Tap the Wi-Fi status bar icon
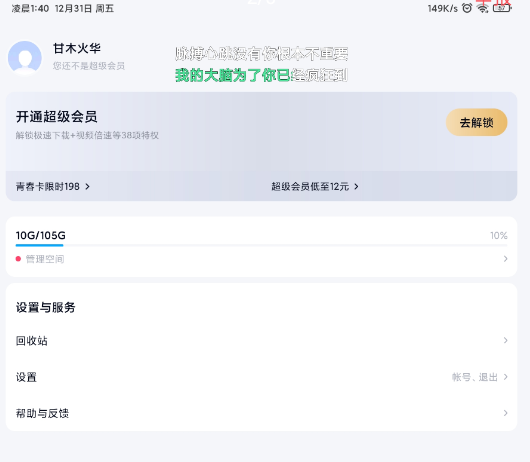The width and height of the screenshot is (530, 462). click(482, 8)
